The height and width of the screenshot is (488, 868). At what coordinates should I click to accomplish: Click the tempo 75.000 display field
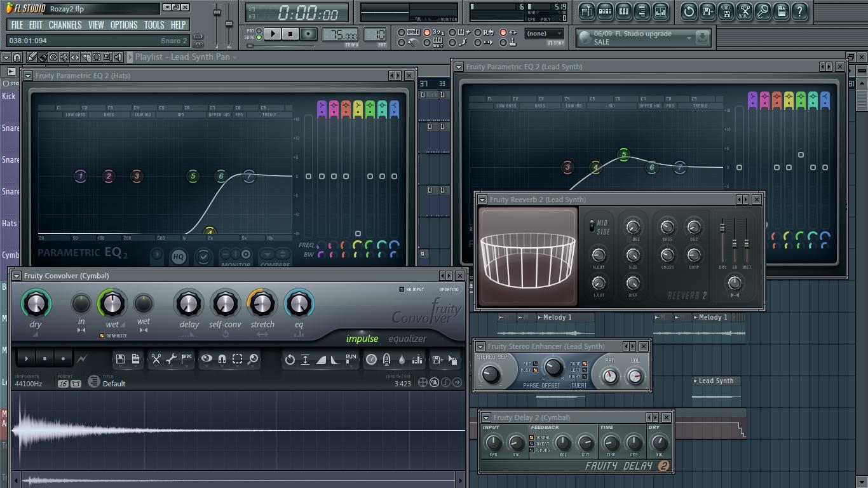[340, 34]
